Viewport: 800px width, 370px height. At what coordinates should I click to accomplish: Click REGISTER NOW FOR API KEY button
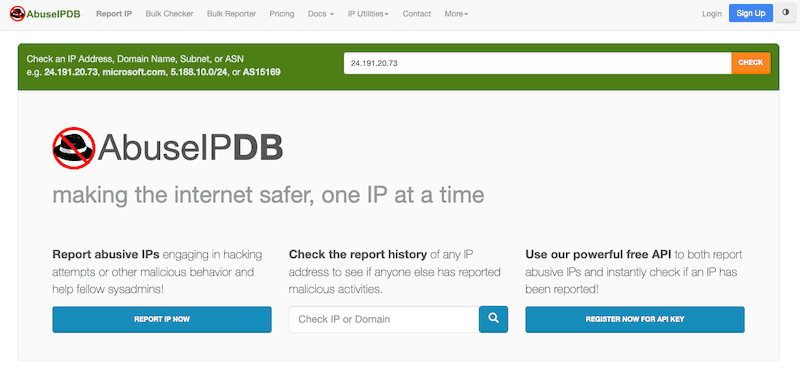[635, 319]
